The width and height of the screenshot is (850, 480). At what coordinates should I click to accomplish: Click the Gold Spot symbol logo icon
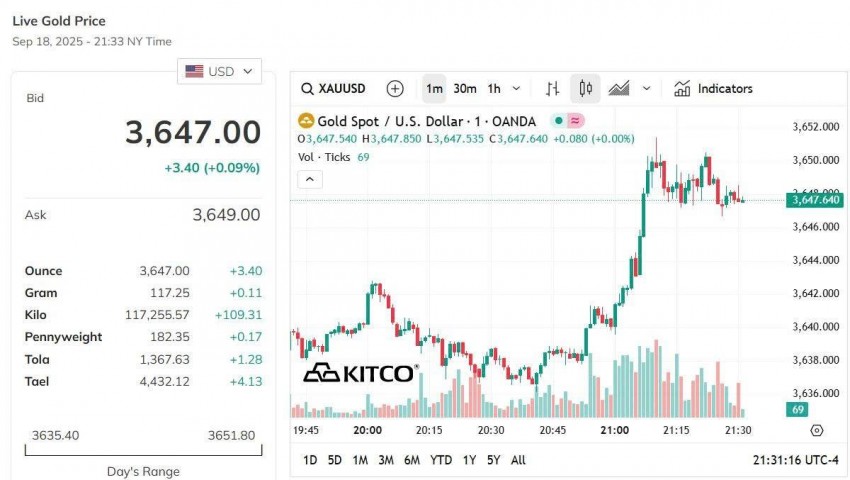tap(307, 121)
